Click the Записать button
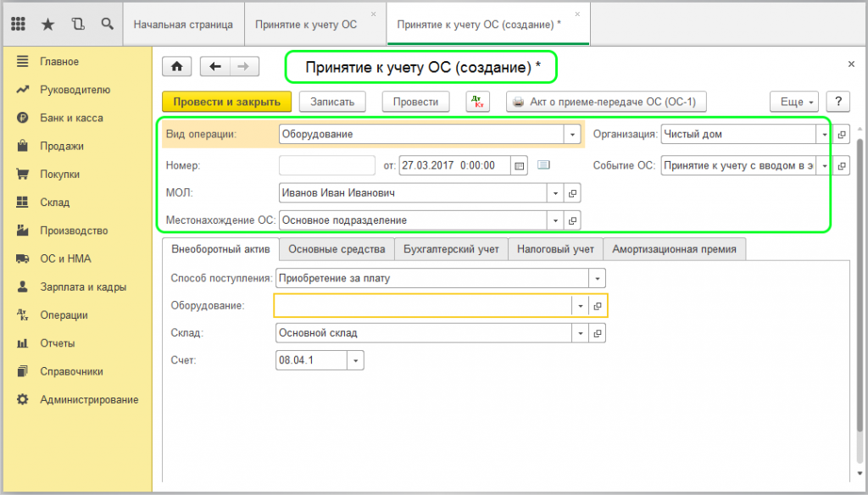Viewport: 868px width, 495px height. (x=331, y=102)
